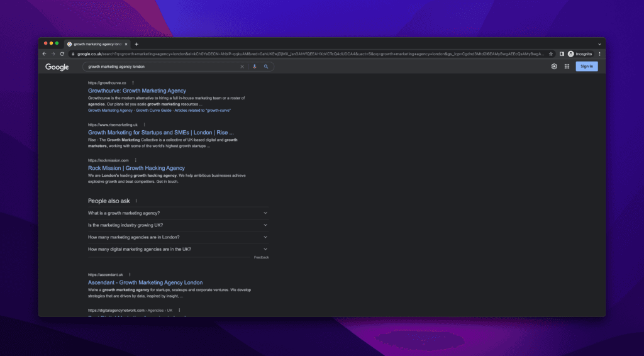Close the growth marketing agency tab
The height and width of the screenshot is (356, 644).
click(126, 44)
